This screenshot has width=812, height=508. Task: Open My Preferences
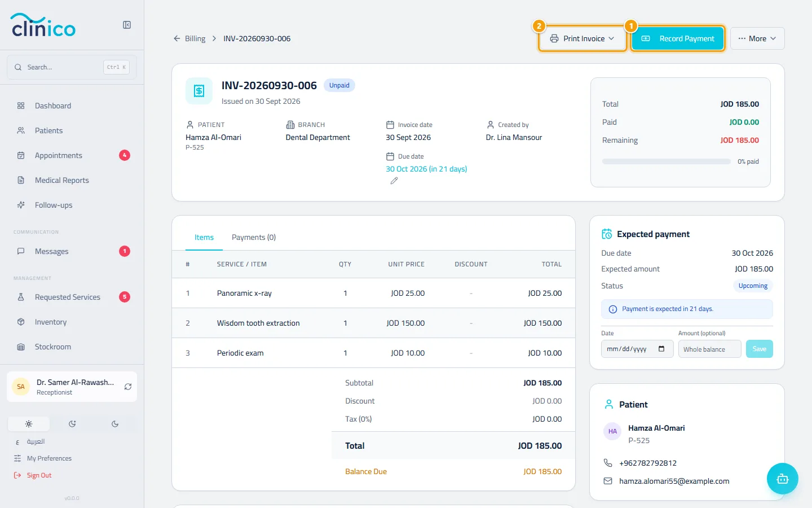pyautogui.click(x=49, y=458)
